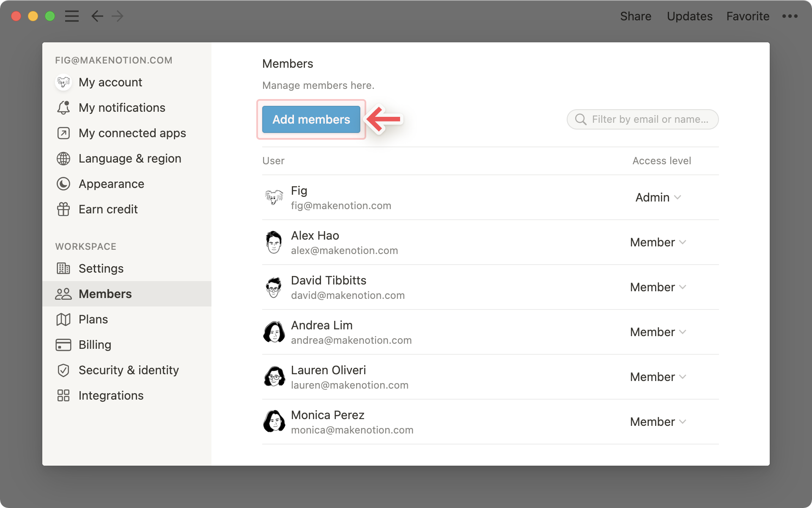Open the Integrations grid icon

click(x=63, y=395)
